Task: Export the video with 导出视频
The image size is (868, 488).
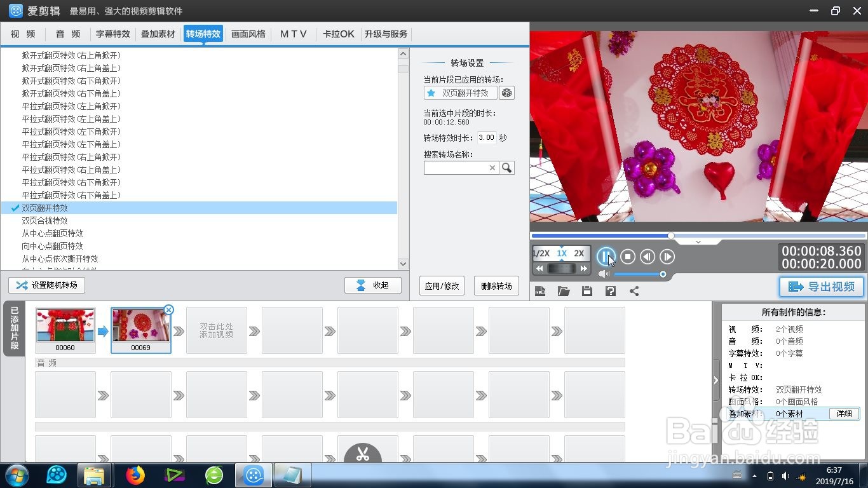Action: click(821, 287)
